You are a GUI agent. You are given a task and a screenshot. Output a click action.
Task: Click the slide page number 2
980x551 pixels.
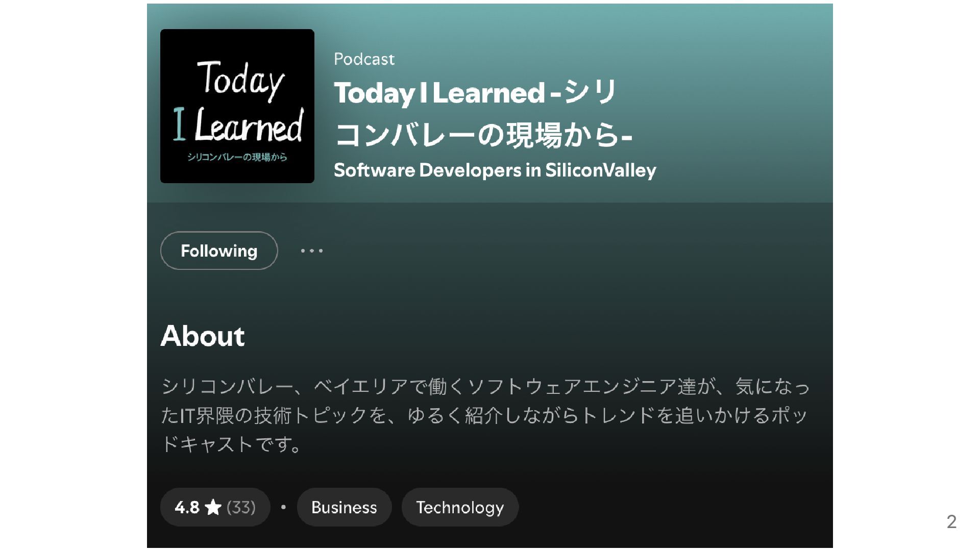[951, 521]
